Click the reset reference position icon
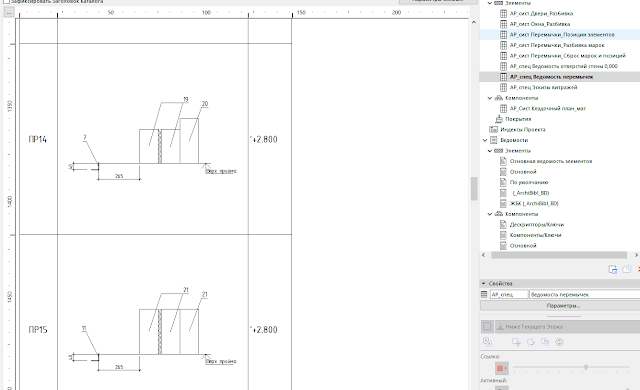 click(545, 342)
